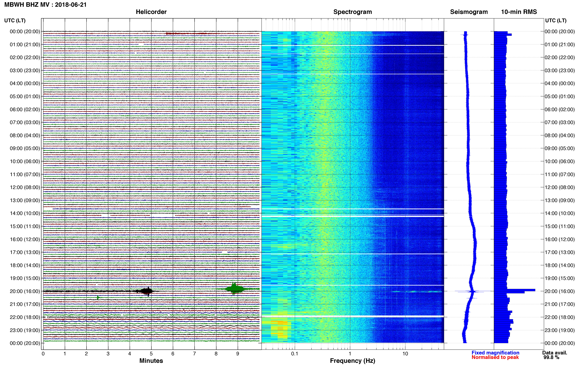Click left-axis time label '18:00 (14:00)'
This screenshot has height=368, width=588.
[25, 265]
